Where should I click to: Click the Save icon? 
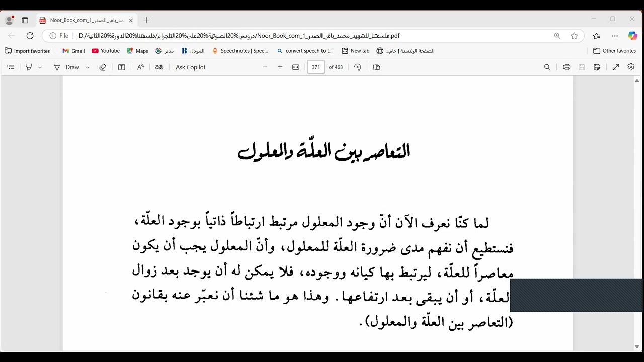(x=582, y=67)
